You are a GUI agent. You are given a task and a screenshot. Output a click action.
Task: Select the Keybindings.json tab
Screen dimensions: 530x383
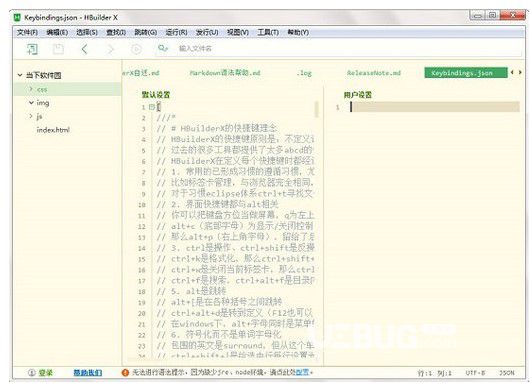coord(466,73)
